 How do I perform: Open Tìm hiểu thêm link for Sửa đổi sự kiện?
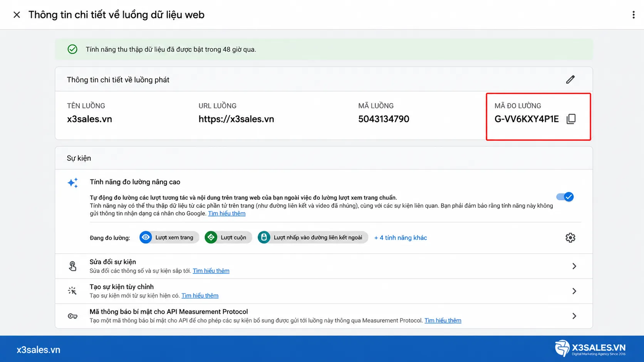(211, 271)
